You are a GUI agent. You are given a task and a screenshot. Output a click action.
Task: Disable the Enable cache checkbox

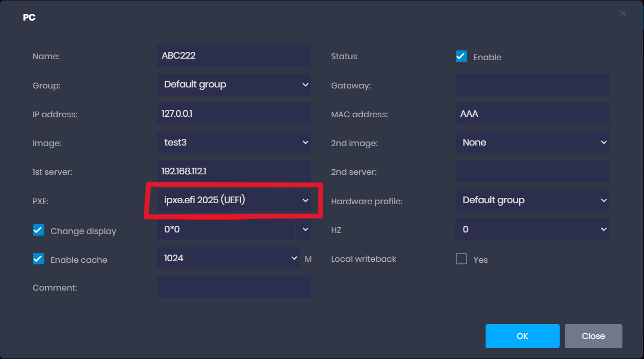[39, 259]
